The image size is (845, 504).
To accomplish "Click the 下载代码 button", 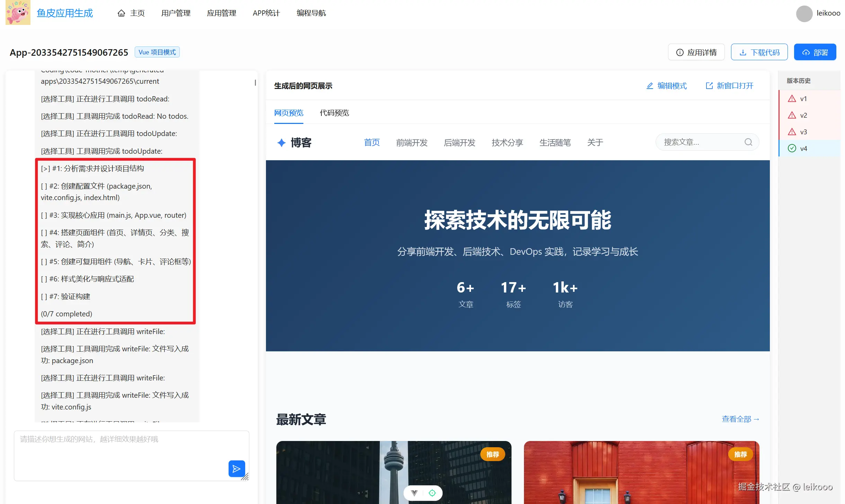I will (x=759, y=52).
